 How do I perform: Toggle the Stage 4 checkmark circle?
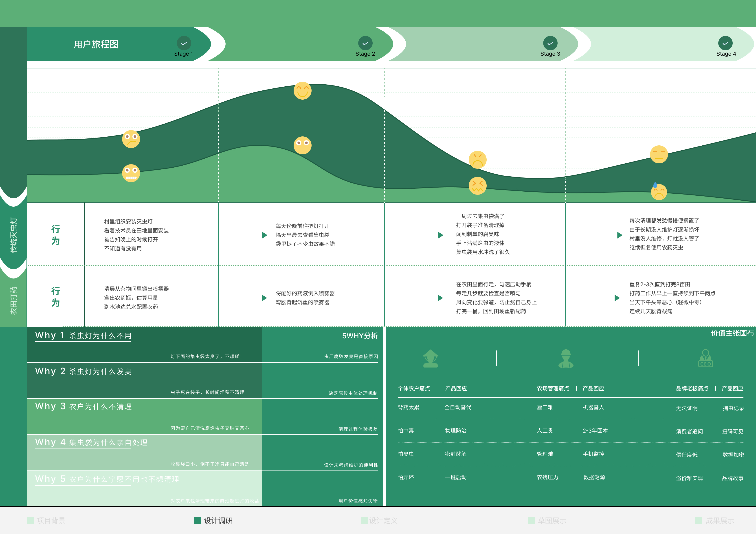725,43
